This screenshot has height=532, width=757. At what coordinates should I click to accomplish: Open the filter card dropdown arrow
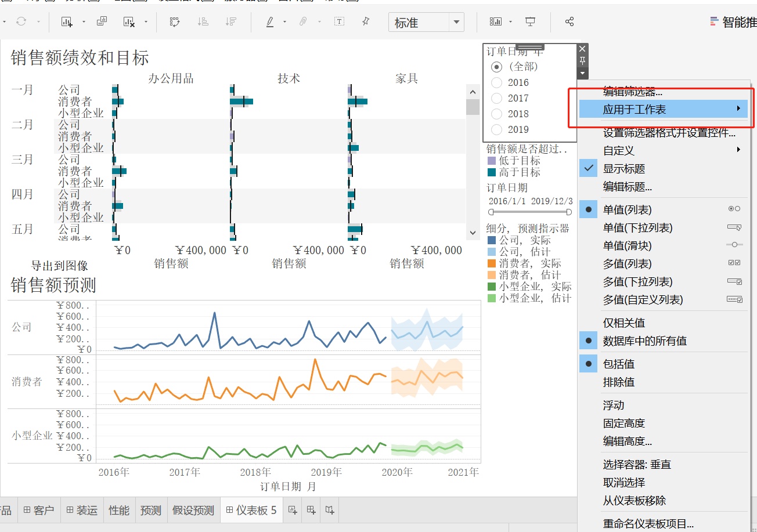pos(582,73)
